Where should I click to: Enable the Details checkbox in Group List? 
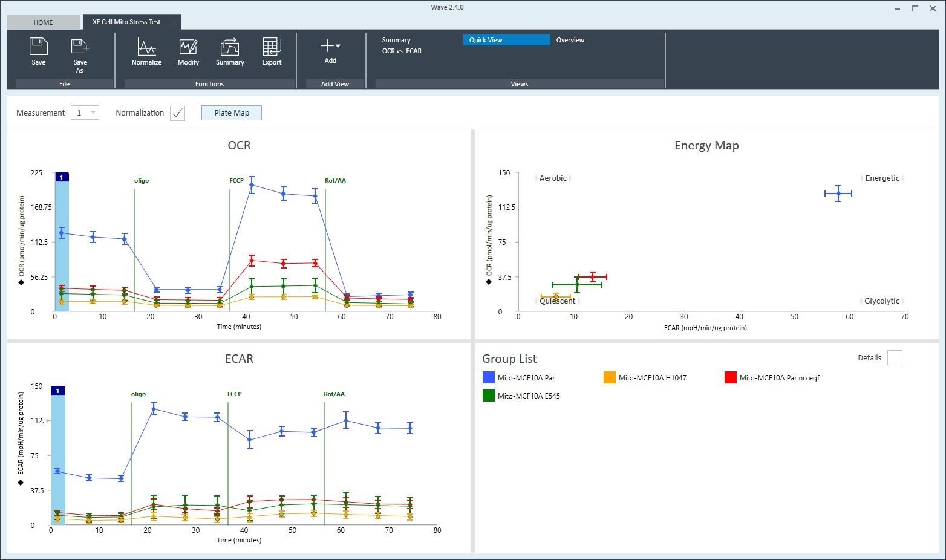(x=894, y=358)
